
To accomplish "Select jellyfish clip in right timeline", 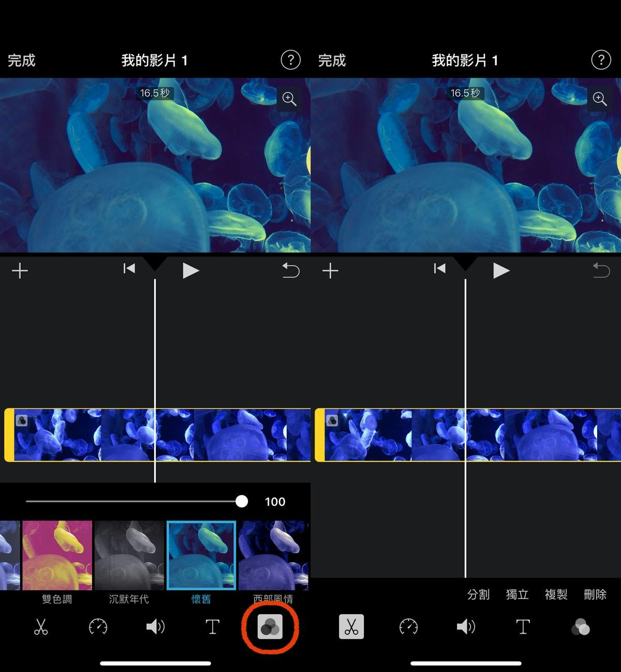I will 468,435.
